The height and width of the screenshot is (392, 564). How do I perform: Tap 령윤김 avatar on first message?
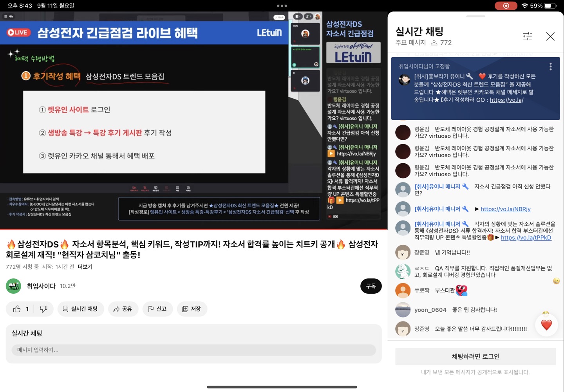coord(403,132)
